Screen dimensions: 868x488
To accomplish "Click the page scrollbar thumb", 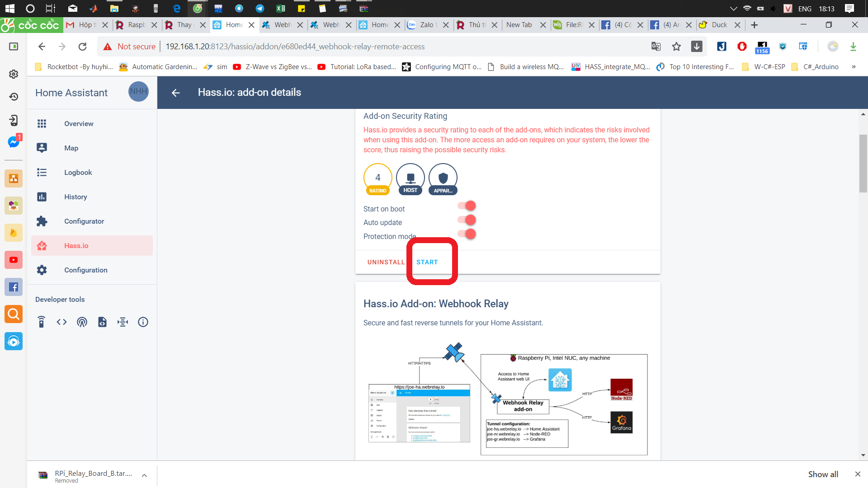I will (863, 164).
